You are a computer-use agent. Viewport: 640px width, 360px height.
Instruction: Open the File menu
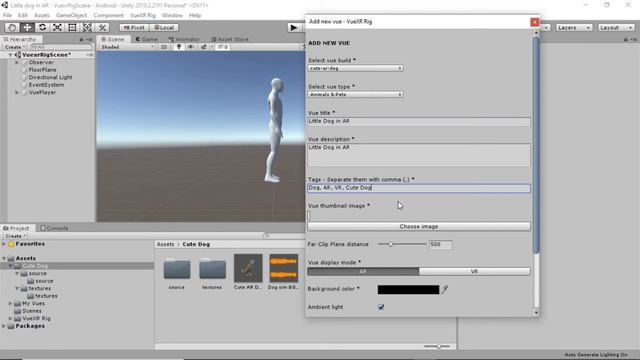(x=7, y=15)
